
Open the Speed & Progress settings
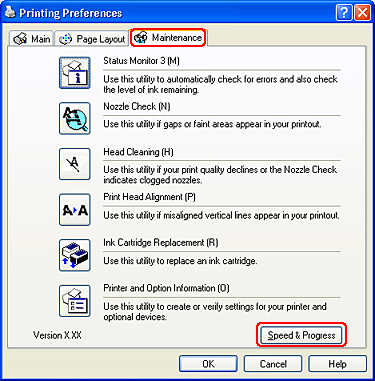tap(301, 335)
